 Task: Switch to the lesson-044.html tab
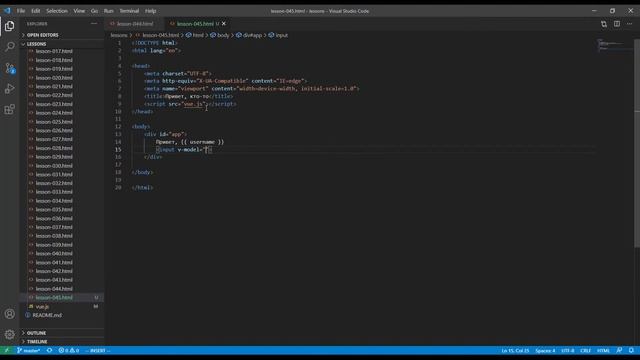click(135, 24)
